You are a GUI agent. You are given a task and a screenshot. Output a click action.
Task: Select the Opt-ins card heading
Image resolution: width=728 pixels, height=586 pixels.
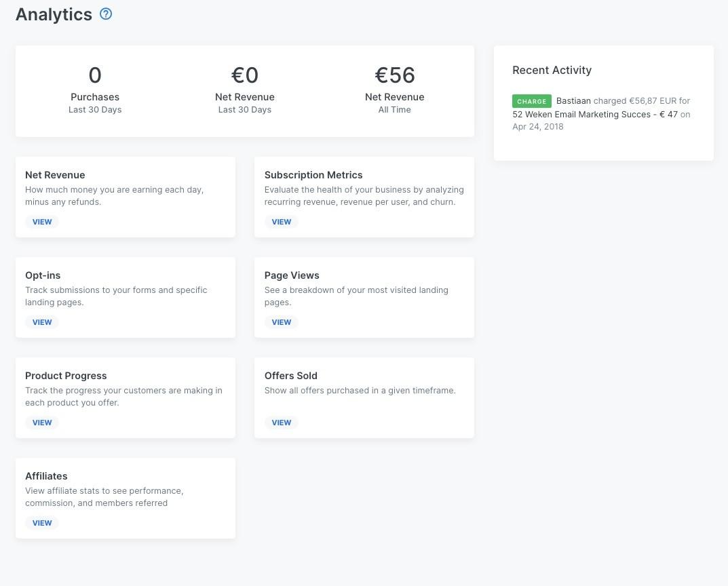[43, 275]
